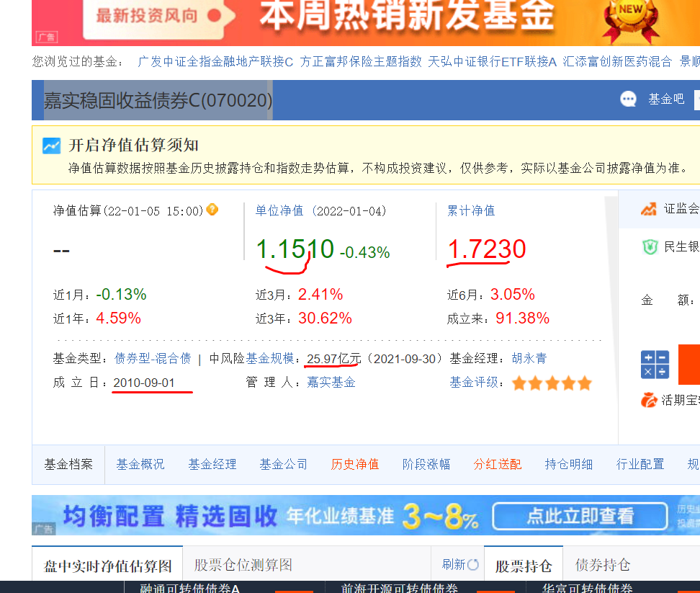This screenshot has width=700, height=593.
Task: Click the five-star fund rating
Action: coord(552,383)
